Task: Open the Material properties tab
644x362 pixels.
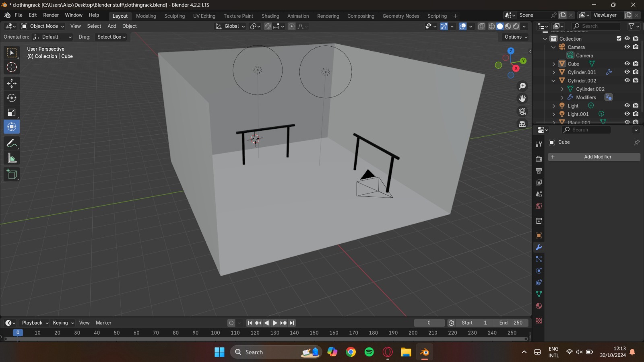Action: [539, 306]
